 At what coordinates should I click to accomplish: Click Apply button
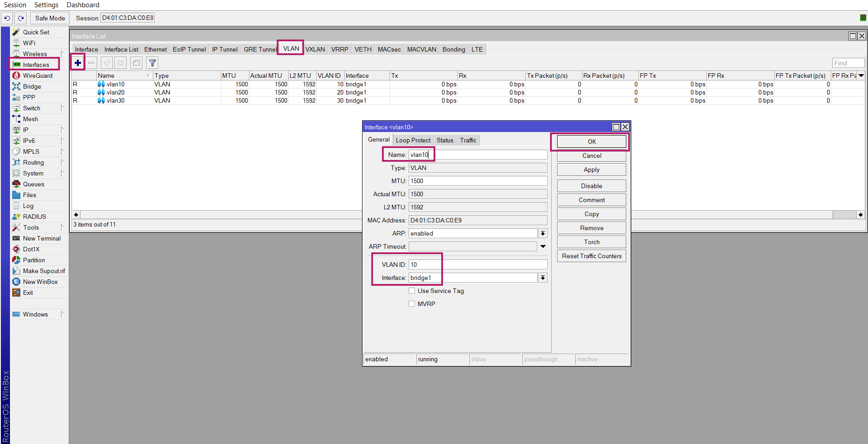tap(591, 170)
